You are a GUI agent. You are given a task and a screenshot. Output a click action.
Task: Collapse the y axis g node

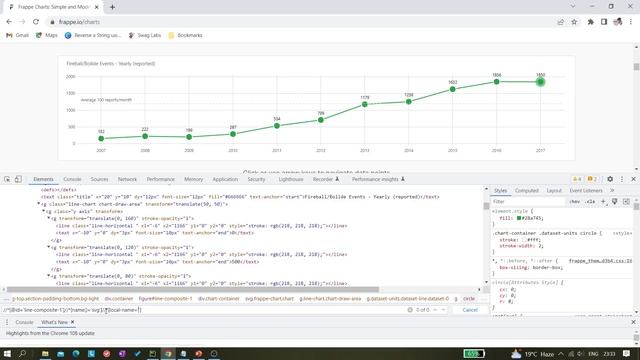(44, 211)
